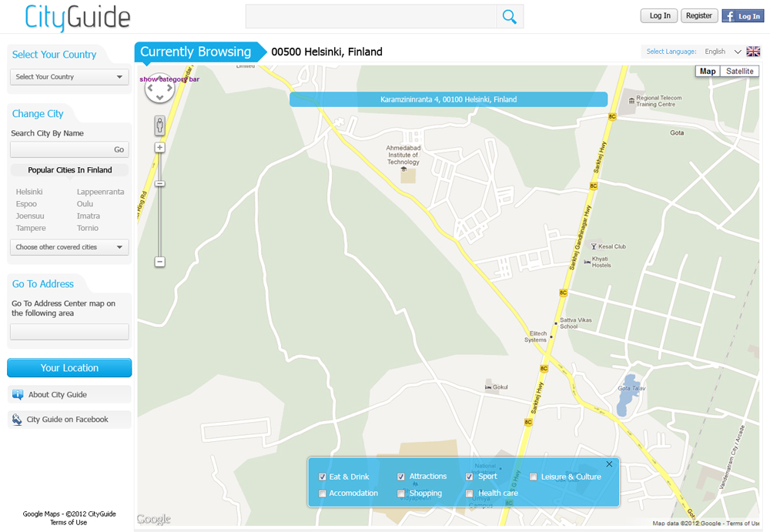Switch to the Map view tab
Viewport: 770px width, 532px height.
(708, 72)
